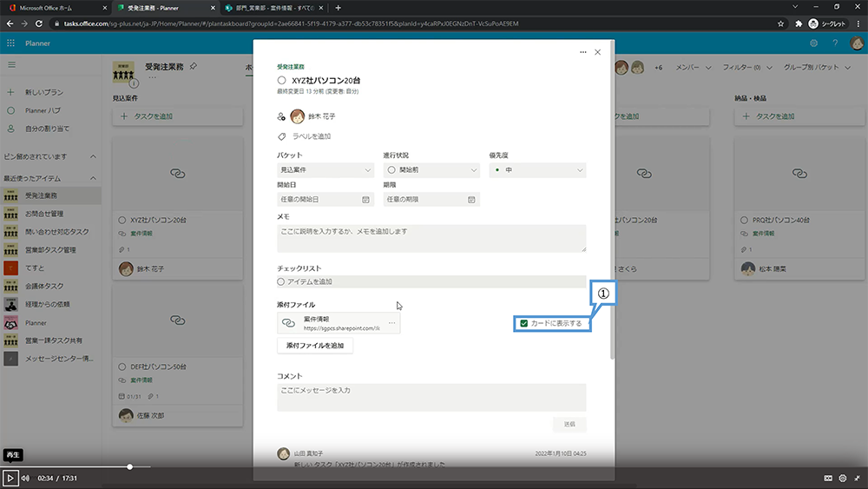
Task: Open the 優先度 dropdown 中
Action: [x=537, y=170]
